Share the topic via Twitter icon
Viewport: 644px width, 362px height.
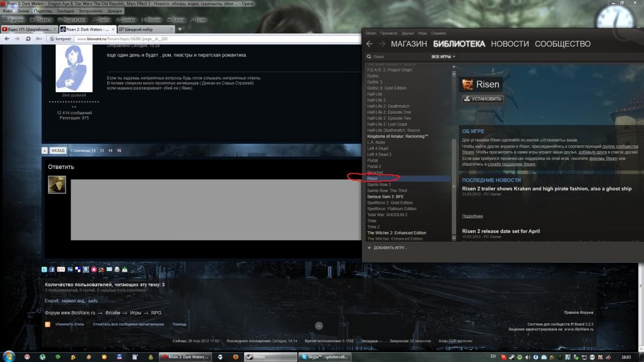click(45, 269)
